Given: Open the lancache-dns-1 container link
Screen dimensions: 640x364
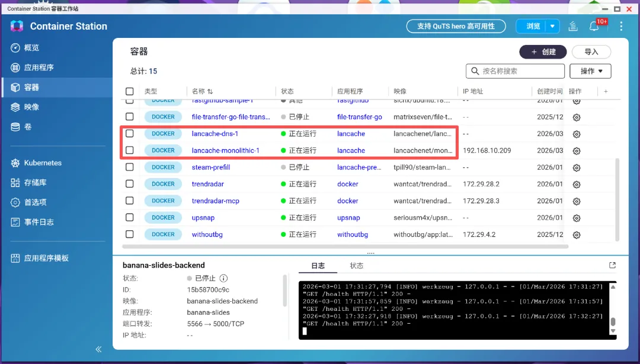Looking at the screenshot, I should coord(215,134).
